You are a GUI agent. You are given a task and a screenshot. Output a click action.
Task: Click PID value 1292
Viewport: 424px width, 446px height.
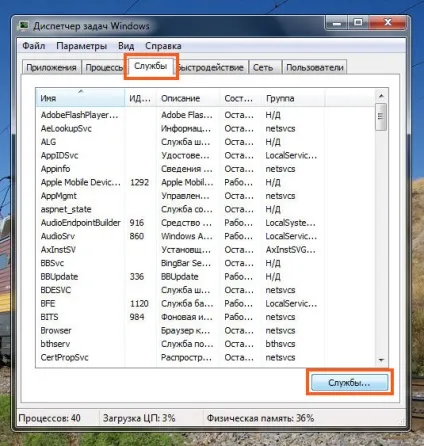(x=139, y=182)
